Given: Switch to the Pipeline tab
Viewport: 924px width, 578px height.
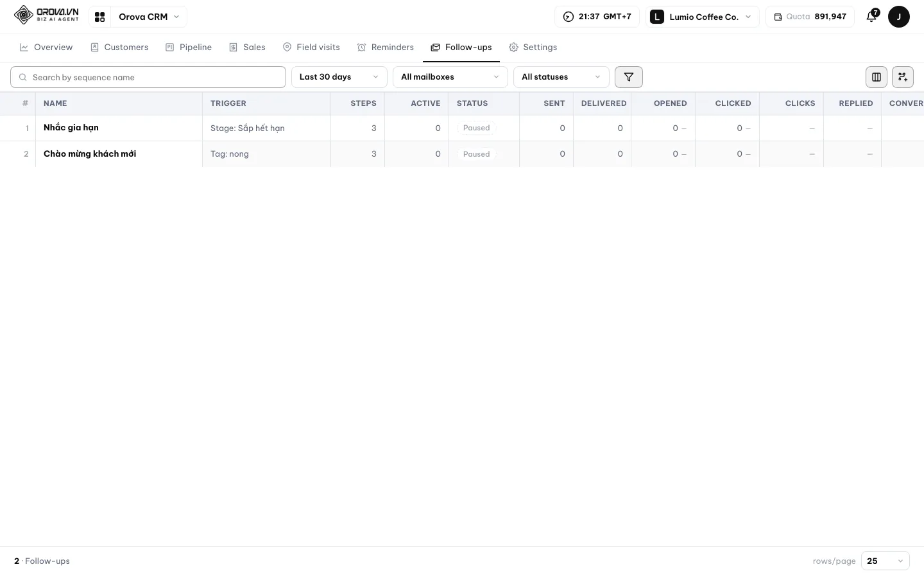Looking at the screenshot, I should pyautogui.click(x=189, y=48).
